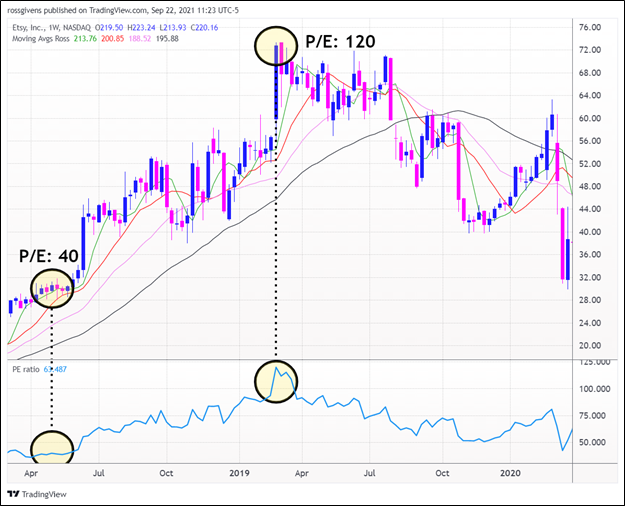Click the TradingView logo icon
This screenshot has width=625, height=506.
pyautogui.click(x=14, y=494)
